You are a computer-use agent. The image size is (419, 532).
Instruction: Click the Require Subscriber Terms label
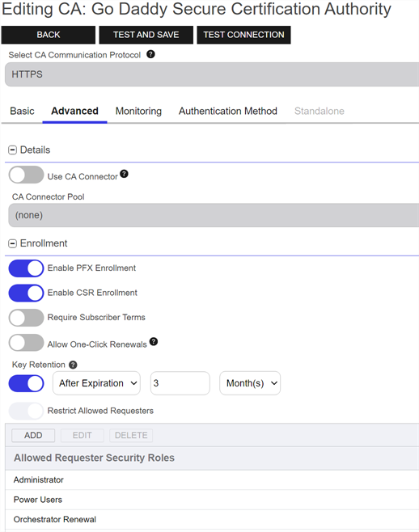pos(96,317)
